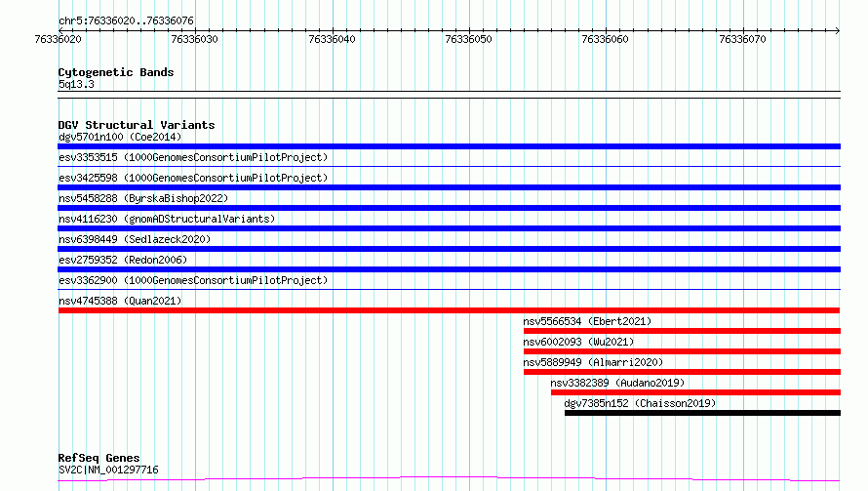Open variant nsv4745388 (Quan2021) label
Image resolution: width=868 pixels, height=491 pixels.
point(120,301)
